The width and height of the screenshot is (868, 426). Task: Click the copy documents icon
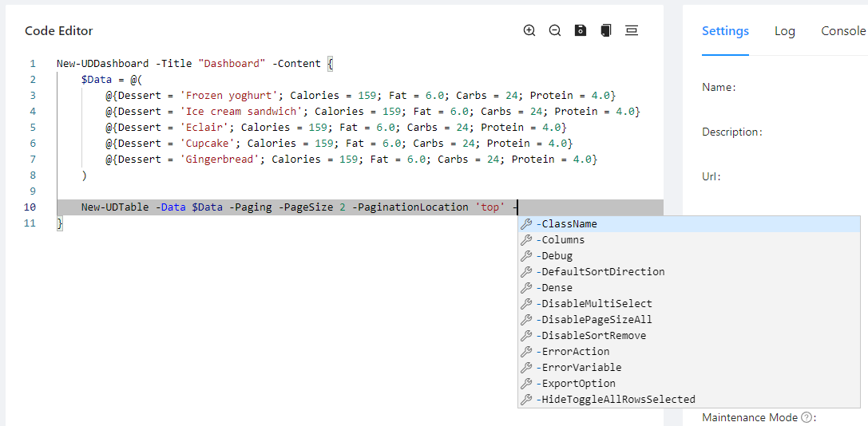pyautogui.click(x=606, y=30)
